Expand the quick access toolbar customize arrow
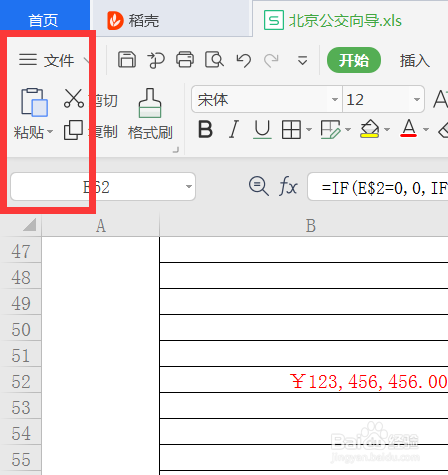 tap(302, 61)
